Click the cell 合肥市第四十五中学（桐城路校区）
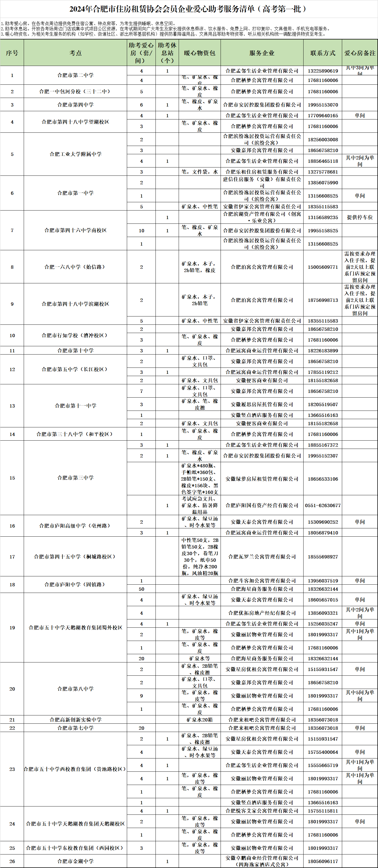Viewport: 378px width, 868px height. pyautogui.click(x=75, y=557)
